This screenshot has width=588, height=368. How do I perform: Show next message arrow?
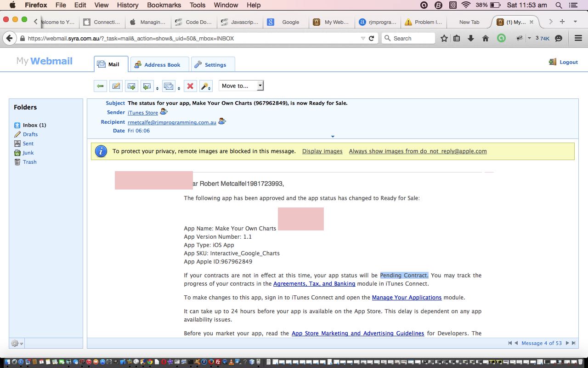coord(567,343)
